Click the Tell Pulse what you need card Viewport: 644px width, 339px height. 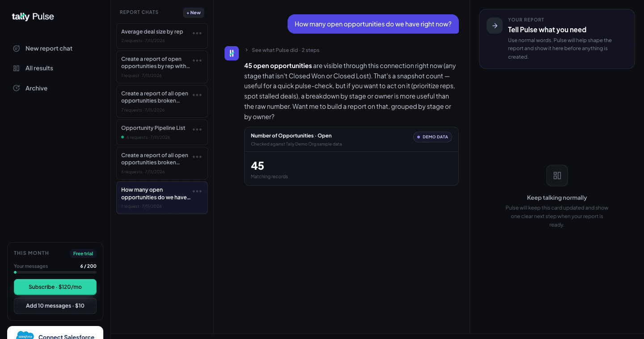[557, 39]
